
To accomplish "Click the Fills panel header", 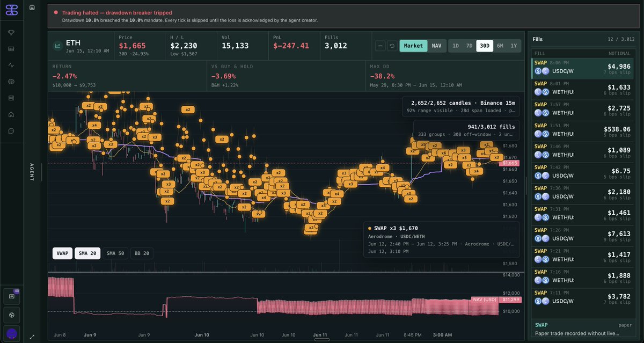I will click(538, 39).
